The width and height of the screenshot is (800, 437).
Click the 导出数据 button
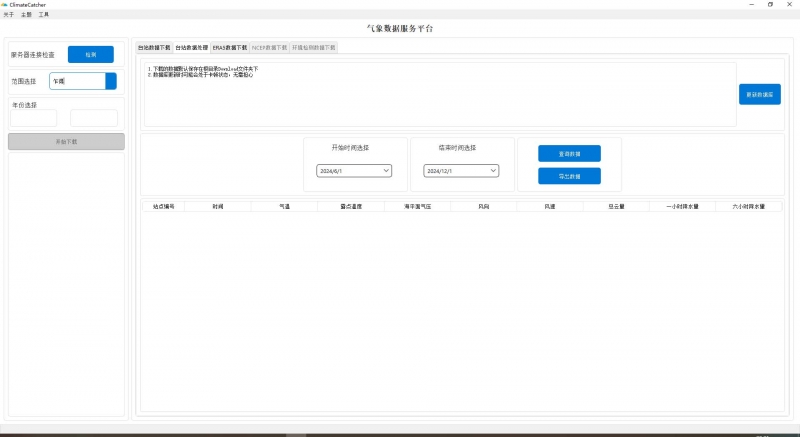pyautogui.click(x=569, y=176)
